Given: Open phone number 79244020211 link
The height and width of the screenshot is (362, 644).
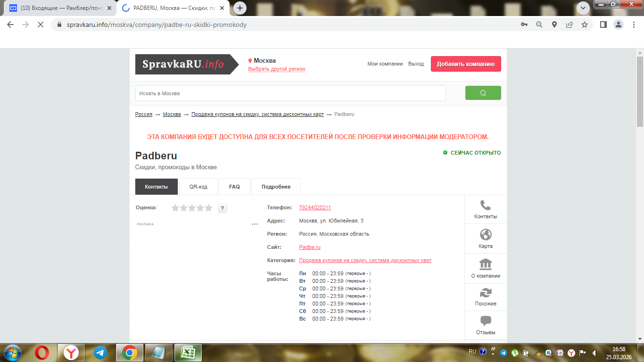Looking at the screenshot, I should coord(315,207).
